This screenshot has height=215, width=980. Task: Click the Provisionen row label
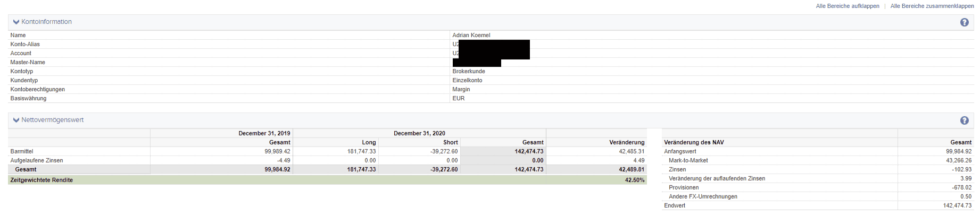[684, 188]
